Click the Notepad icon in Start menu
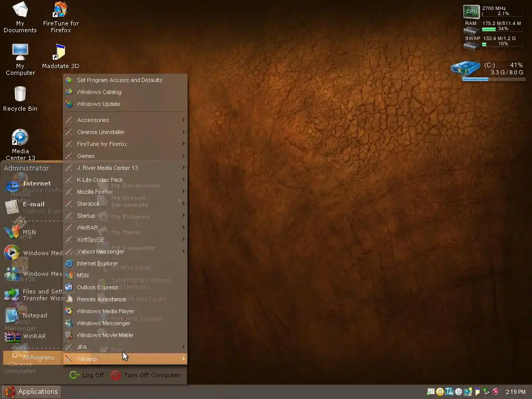The image size is (532, 399). [11, 315]
